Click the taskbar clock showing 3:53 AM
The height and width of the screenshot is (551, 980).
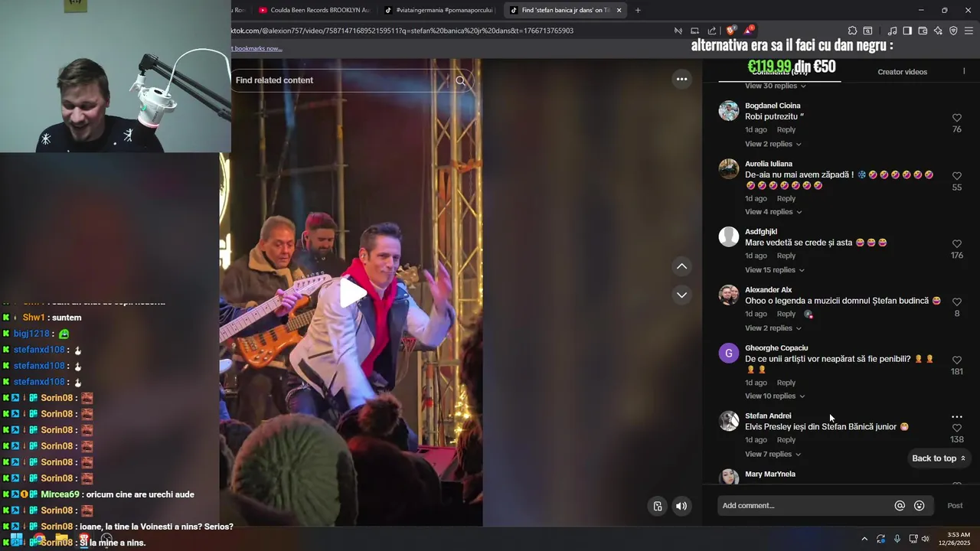coord(955,539)
